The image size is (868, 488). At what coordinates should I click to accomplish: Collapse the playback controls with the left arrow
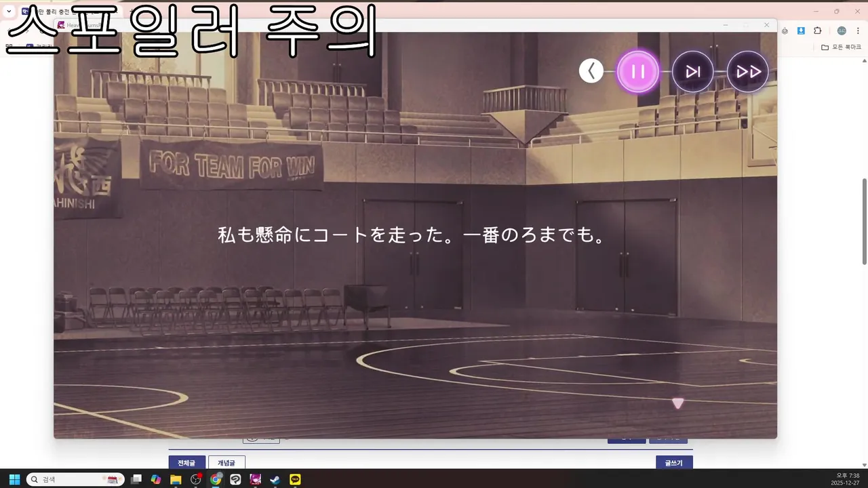[x=591, y=71]
